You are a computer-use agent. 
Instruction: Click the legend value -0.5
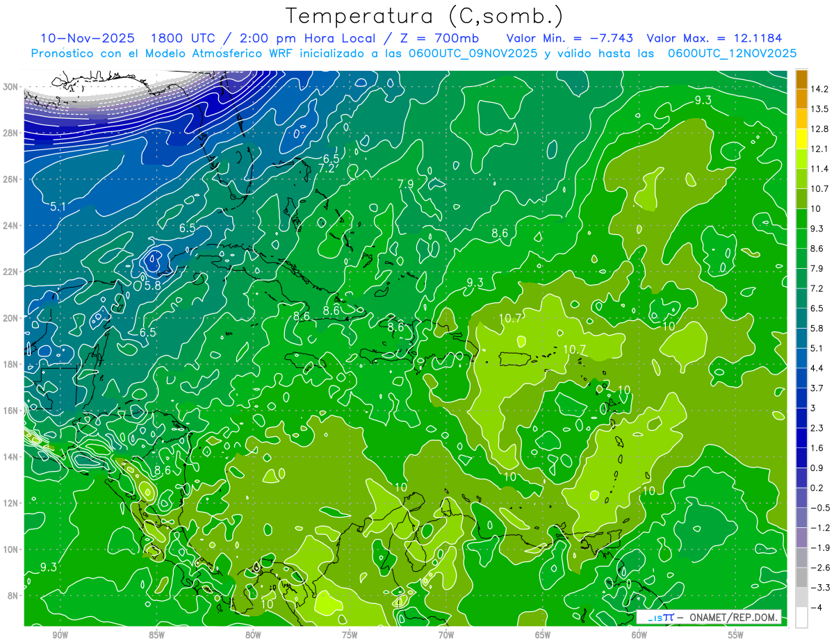coord(820,508)
